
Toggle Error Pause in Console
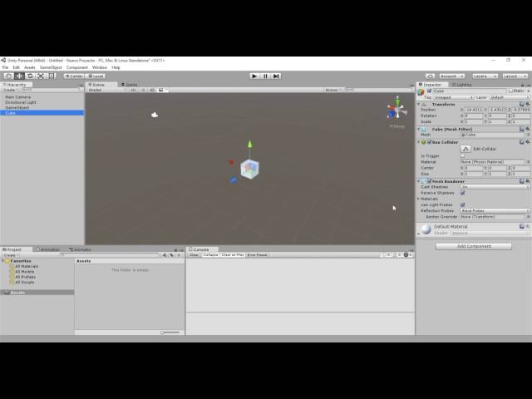pyautogui.click(x=257, y=255)
